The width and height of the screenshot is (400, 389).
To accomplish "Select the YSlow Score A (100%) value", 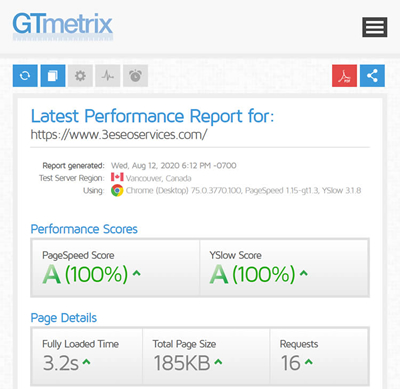I will pos(252,274).
